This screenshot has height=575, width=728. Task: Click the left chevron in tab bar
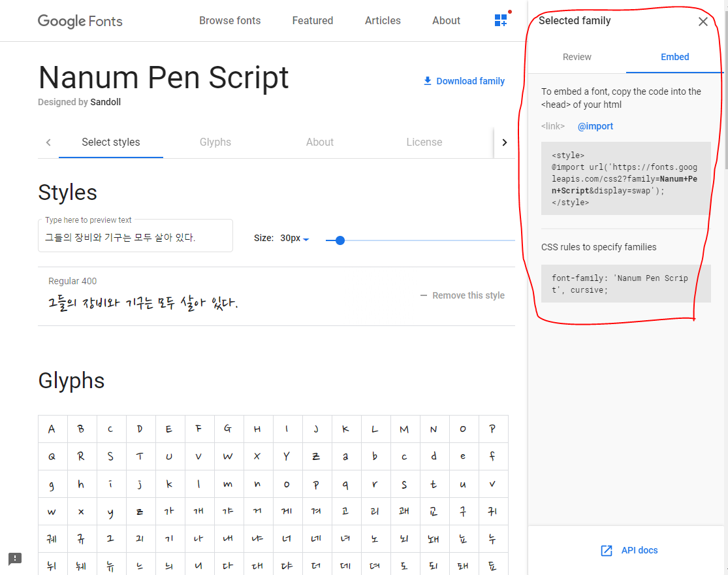(48, 142)
